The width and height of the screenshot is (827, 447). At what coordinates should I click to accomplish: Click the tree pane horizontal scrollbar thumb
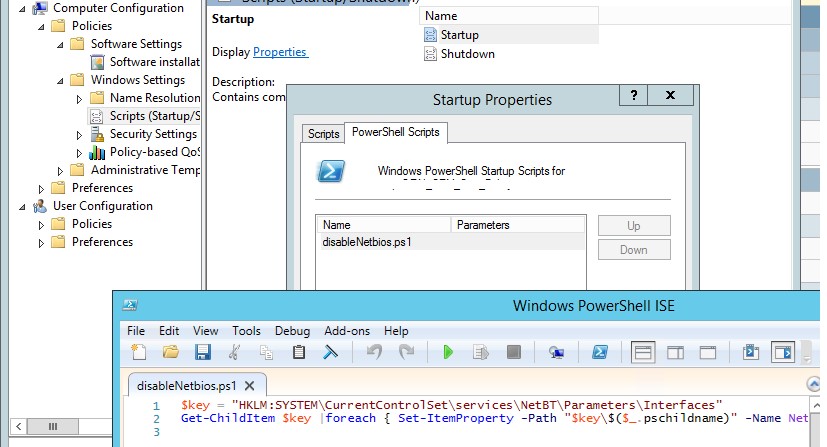(x=53, y=426)
